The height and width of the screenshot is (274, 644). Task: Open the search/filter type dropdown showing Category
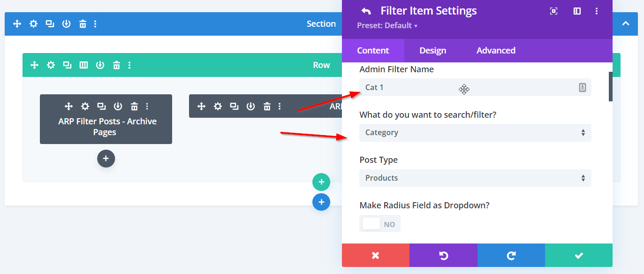[475, 133]
